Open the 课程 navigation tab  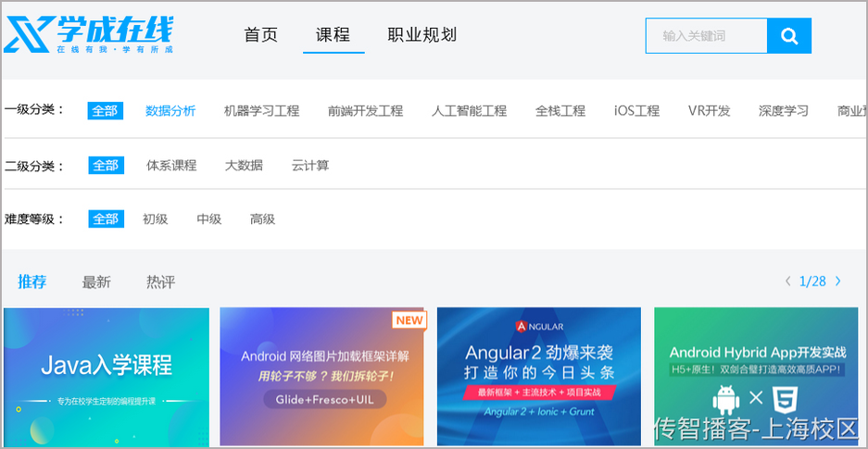click(x=333, y=35)
